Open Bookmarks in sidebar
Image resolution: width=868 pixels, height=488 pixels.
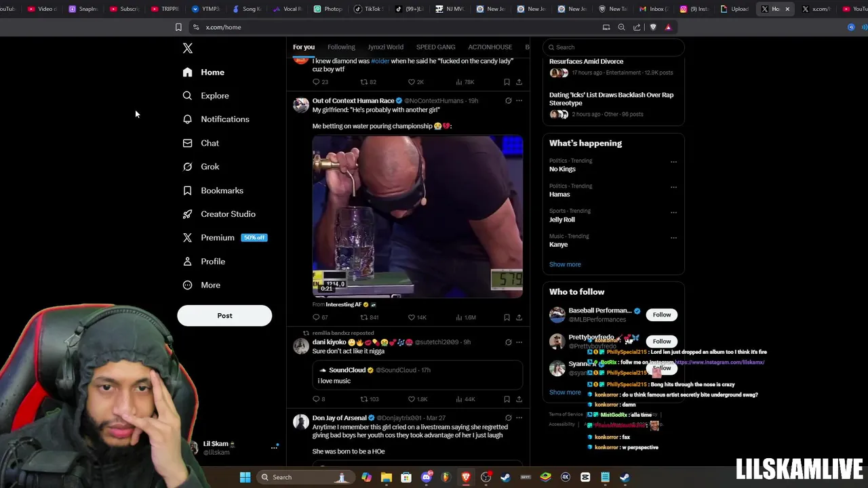[x=213, y=190]
